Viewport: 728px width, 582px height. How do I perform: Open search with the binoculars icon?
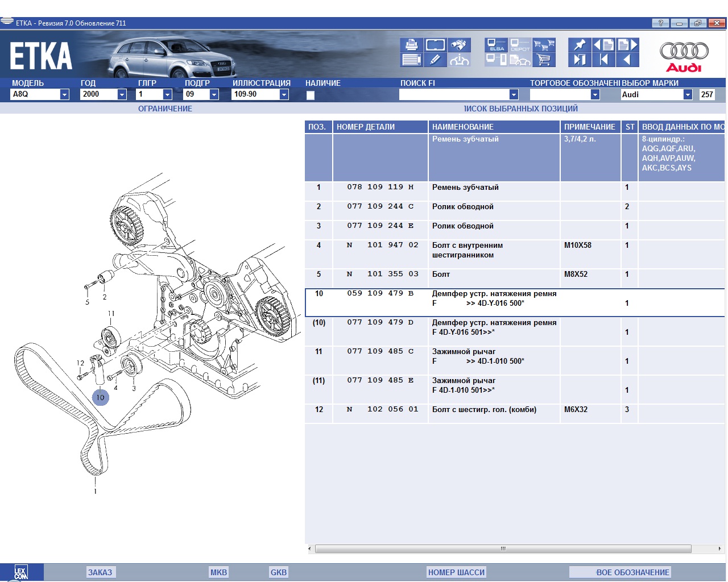(459, 45)
